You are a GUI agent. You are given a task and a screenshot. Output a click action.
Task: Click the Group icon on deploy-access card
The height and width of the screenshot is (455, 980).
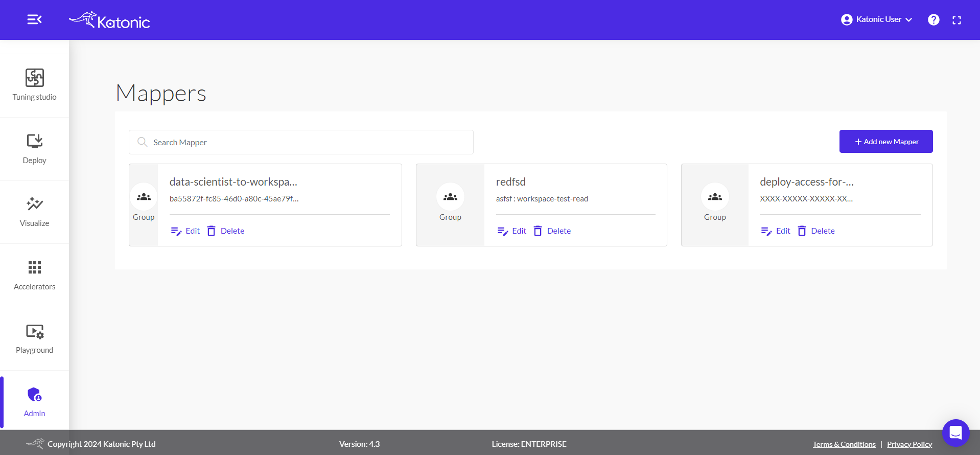click(x=715, y=197)
